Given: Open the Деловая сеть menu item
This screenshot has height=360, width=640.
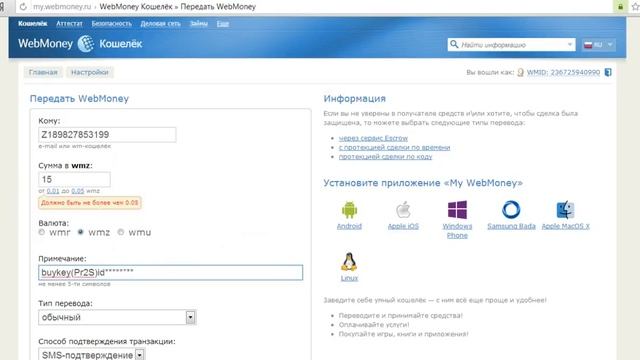Looking at the screenshot, I should (160, 24).
